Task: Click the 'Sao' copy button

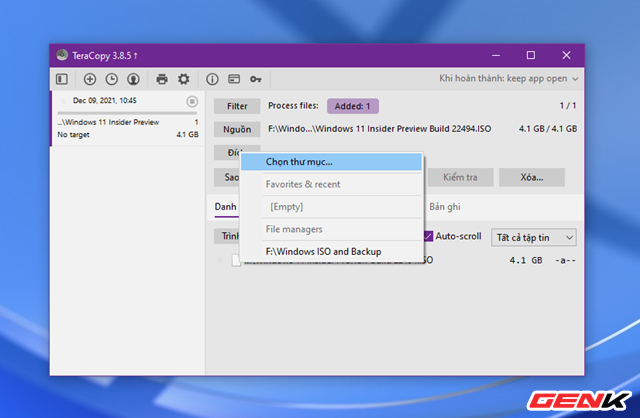Action: click(227, 177)
